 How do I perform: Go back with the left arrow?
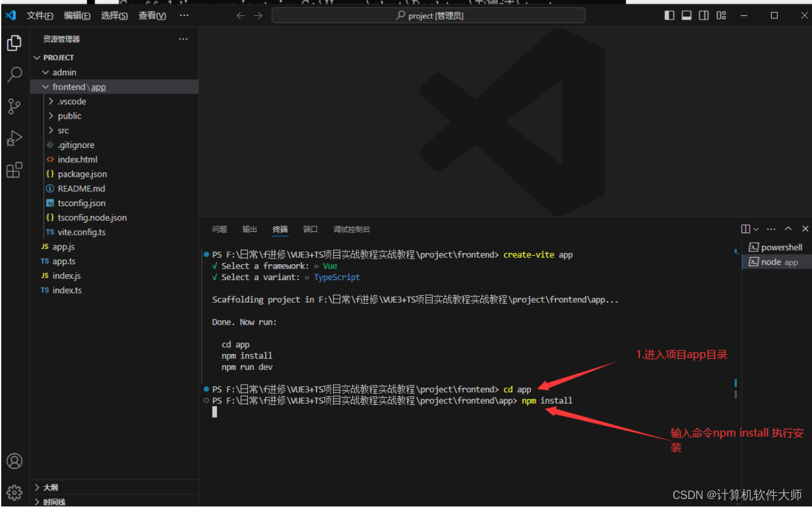pyautogui.click(x=241, y=15)
